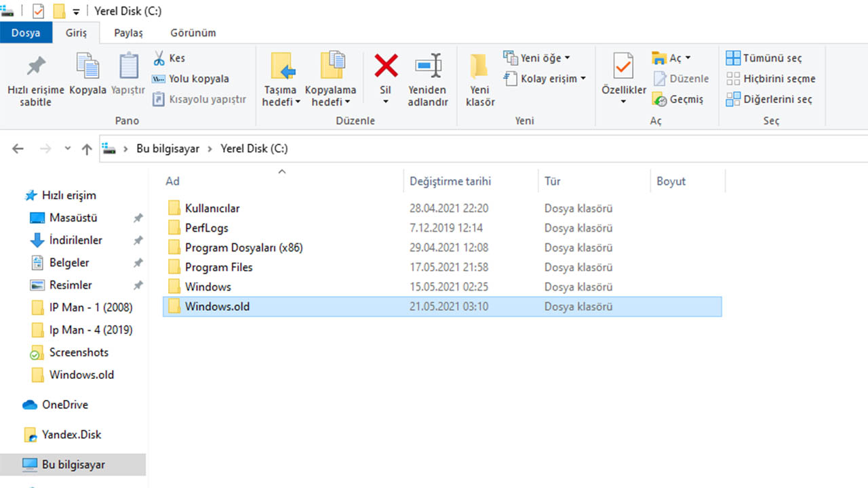The height and width of the screenshot is (488, 868).
Task: Click the red X Sil delete icon
Action: (x=386, y=66)
